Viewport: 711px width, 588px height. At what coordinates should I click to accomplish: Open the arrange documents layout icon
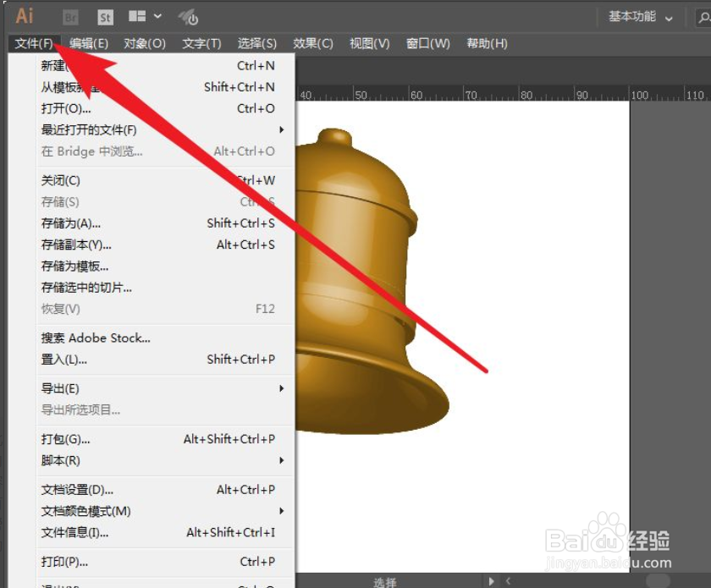point(137,17)
